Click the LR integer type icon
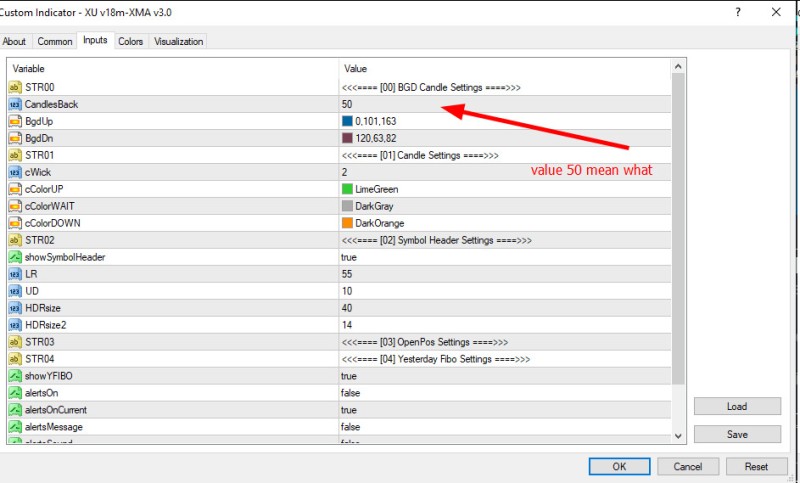Image resolution: width=800 pixels, height=483 pixels. 15,274
